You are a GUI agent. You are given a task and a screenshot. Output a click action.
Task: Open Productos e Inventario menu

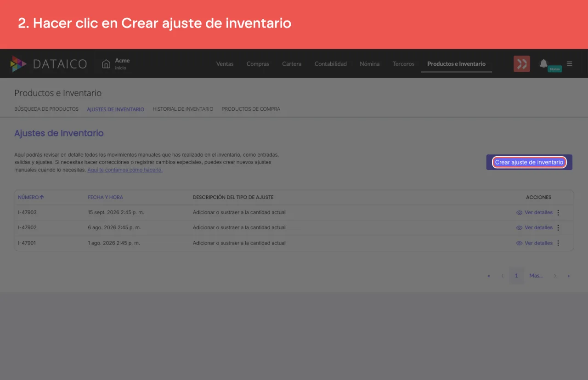coord(456,64)
